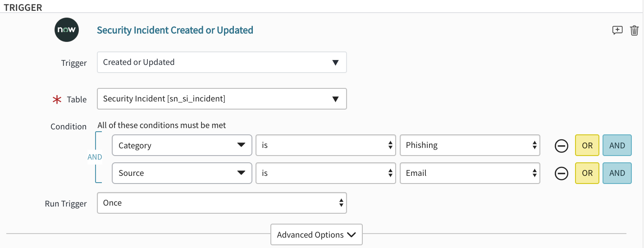This screenshot has width=644, height=248.
Task: Click the ServiceNow 'now' logo icon
Action: click(67, 30)
